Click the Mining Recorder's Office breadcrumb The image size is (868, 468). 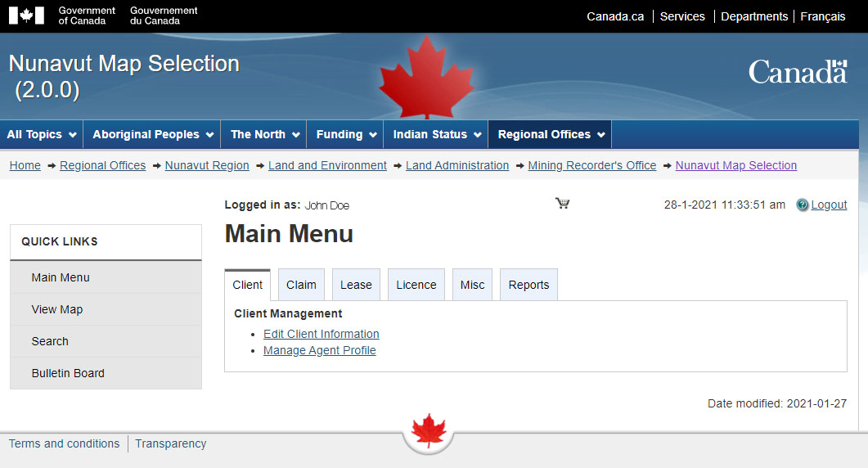pos(591,165)
